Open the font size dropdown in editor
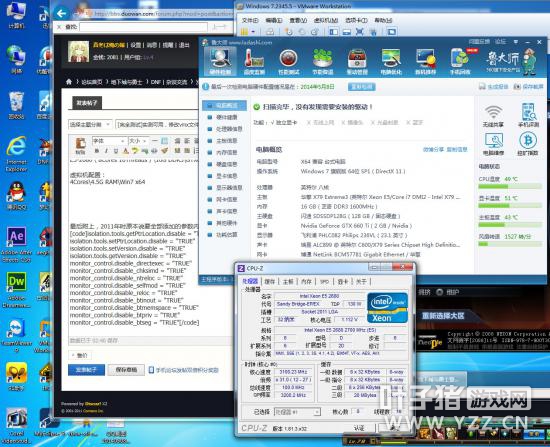550x447 pixels. click(x=138, y=141)
